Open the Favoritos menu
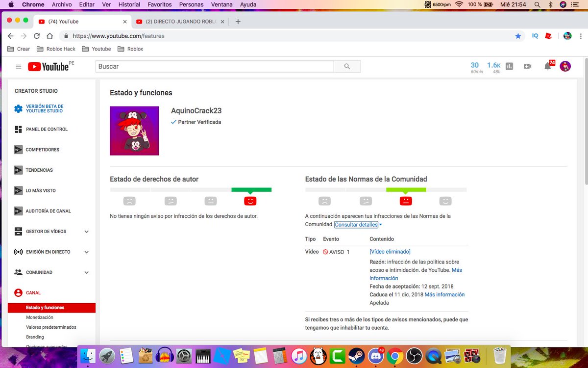 [x=160, y=4]
